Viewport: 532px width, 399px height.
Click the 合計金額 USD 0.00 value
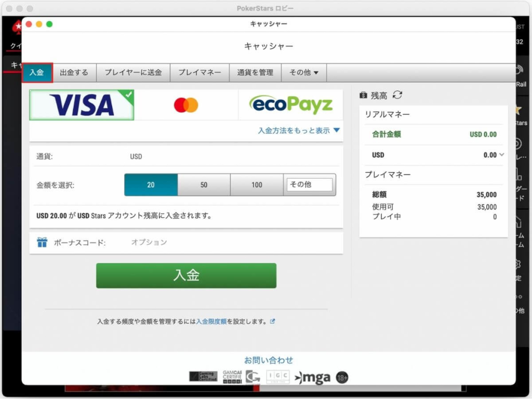click(x=483, y=135)
